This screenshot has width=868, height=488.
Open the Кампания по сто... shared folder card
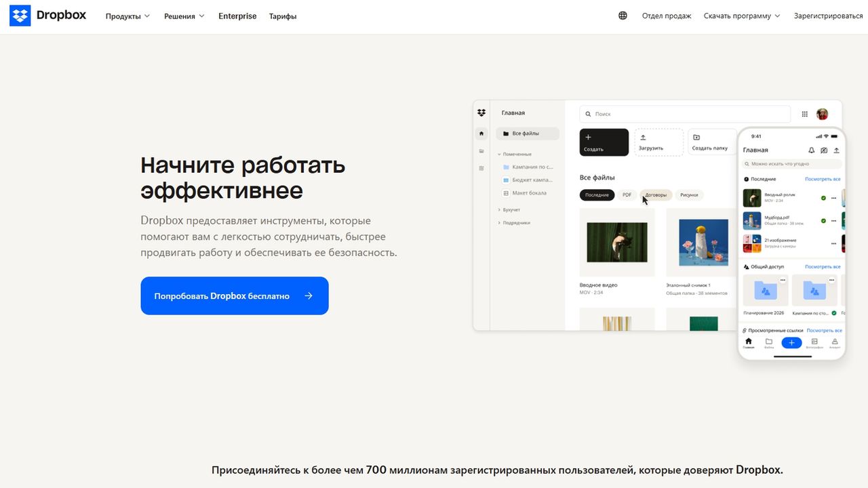[814, 291]
